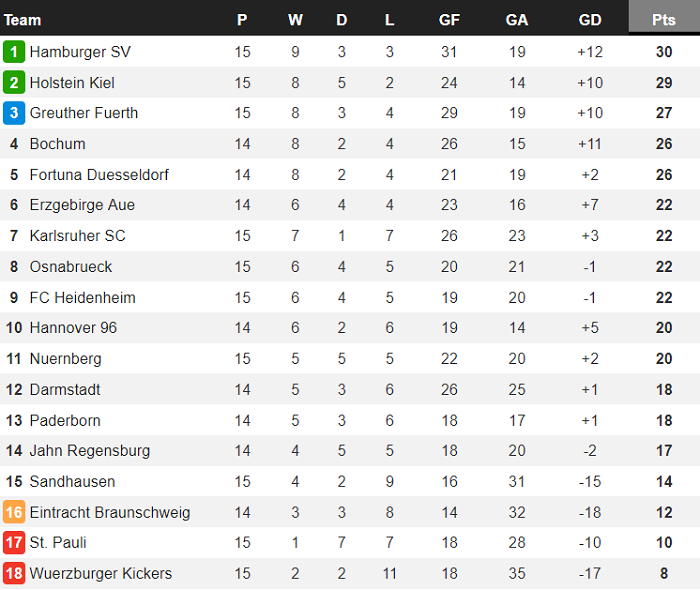The height and width of the screenshot is (590, 700).
Task: Sort by GD column header
Action: tap(590, 20)
